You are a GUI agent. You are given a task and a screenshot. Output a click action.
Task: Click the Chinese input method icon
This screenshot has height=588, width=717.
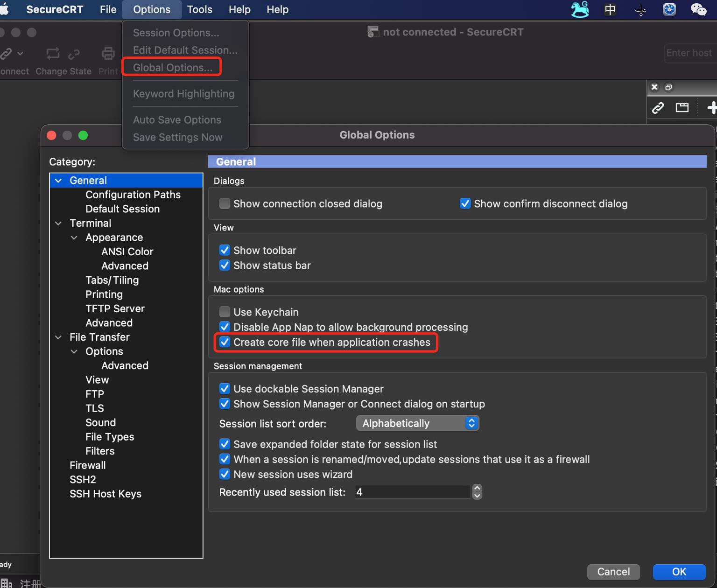click(x=610, y=9)
